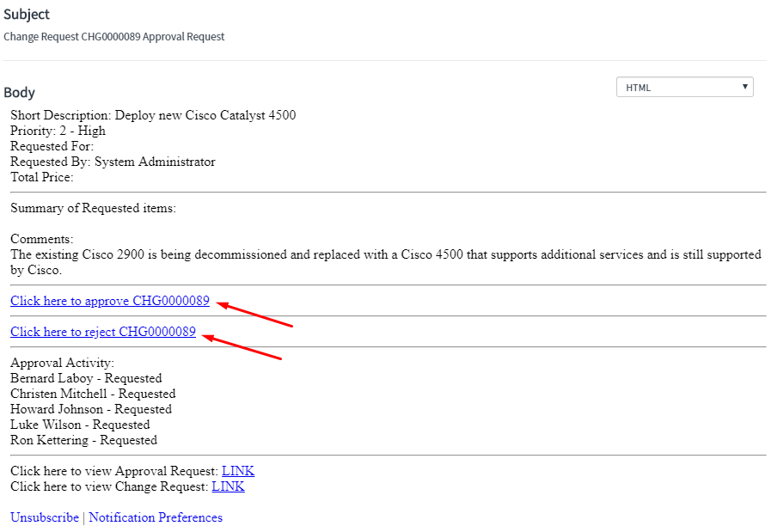This screenshot has width=771, height=532.
Task: Click the approve CHG0000089 link
Action: click(x=109, y=301)
